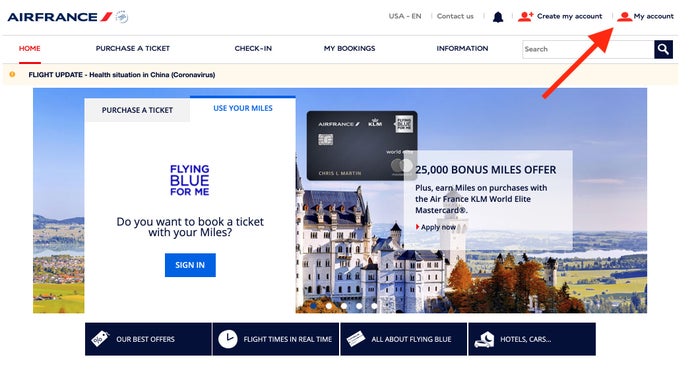Image resolution: width=700 pixels, height=380 pixels.
Task: Open PURCHASE A TICKET in main navigation
Action: click(133, 48)
